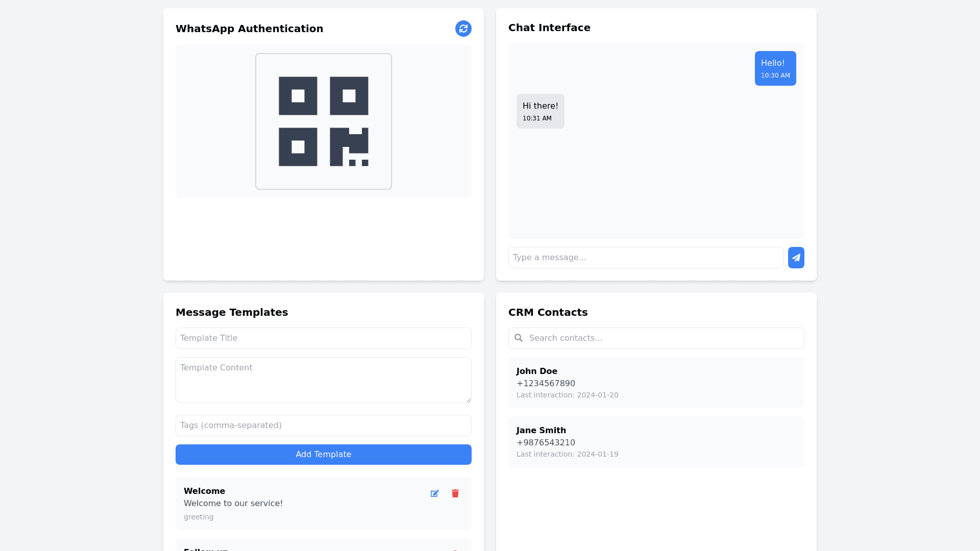This screenshot has height=551, width=980.
Task: Click the Search contacts field
Action: (x=664, y=338)
